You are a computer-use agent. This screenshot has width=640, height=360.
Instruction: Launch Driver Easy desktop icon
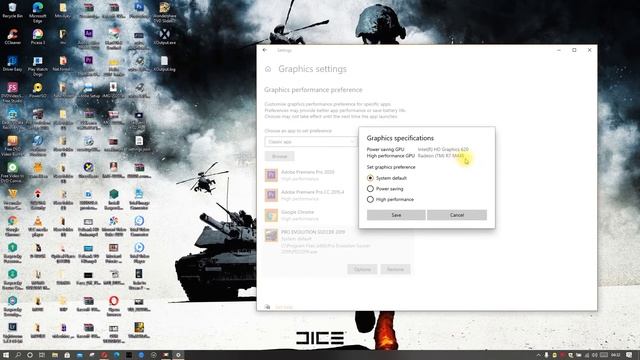(x=12, y=64)
